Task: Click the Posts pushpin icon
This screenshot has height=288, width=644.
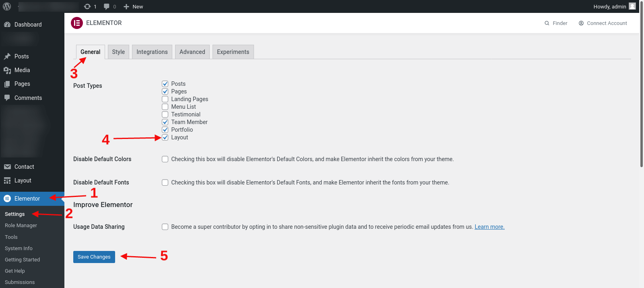Action: coord(7,56)
